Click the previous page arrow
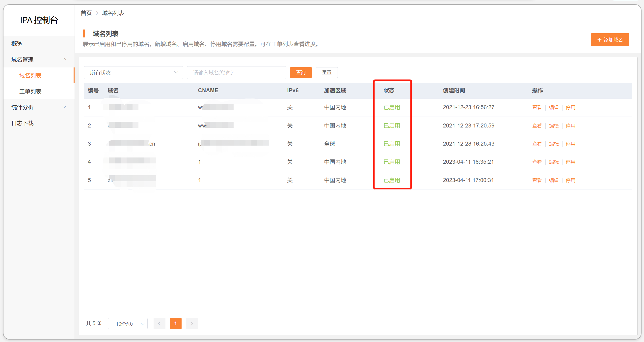 [x=159, y=323]
